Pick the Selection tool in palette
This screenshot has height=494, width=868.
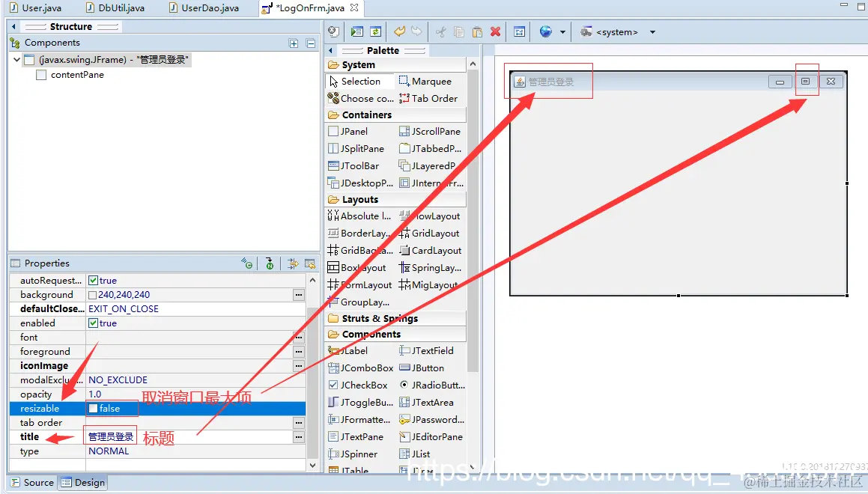point(359,82)
